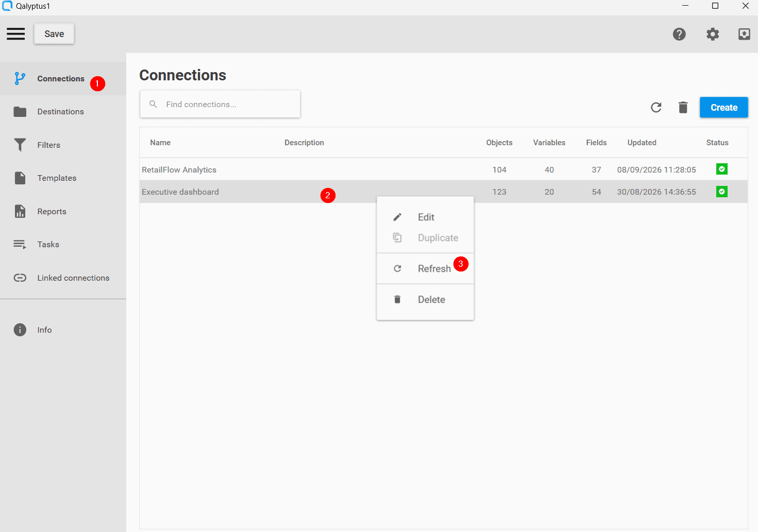
Task: Click the Destinations folder icon
Action: point(20,112)
